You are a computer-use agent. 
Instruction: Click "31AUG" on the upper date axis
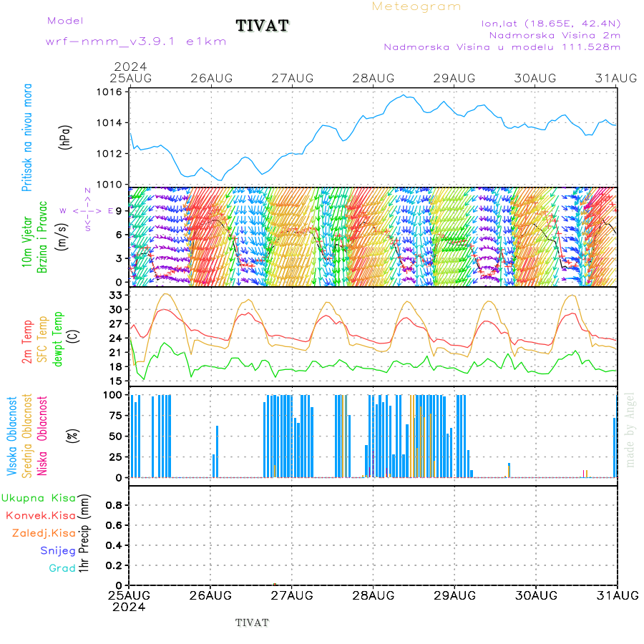click(616, 78)
